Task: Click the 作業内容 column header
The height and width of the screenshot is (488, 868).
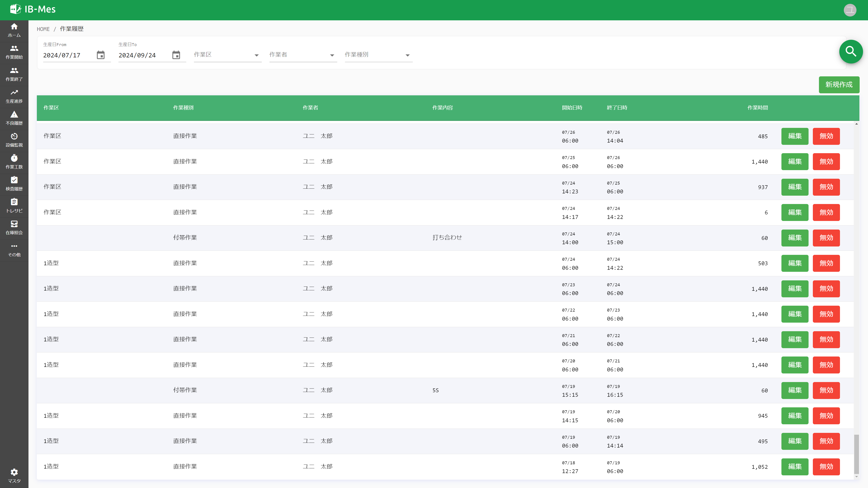Action: point(442,108)
